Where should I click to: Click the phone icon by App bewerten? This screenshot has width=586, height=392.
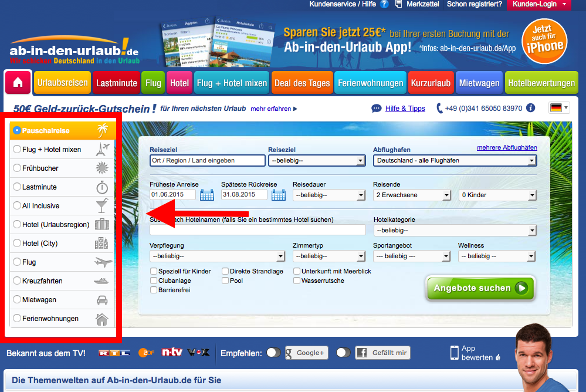[x=455, y=353]
